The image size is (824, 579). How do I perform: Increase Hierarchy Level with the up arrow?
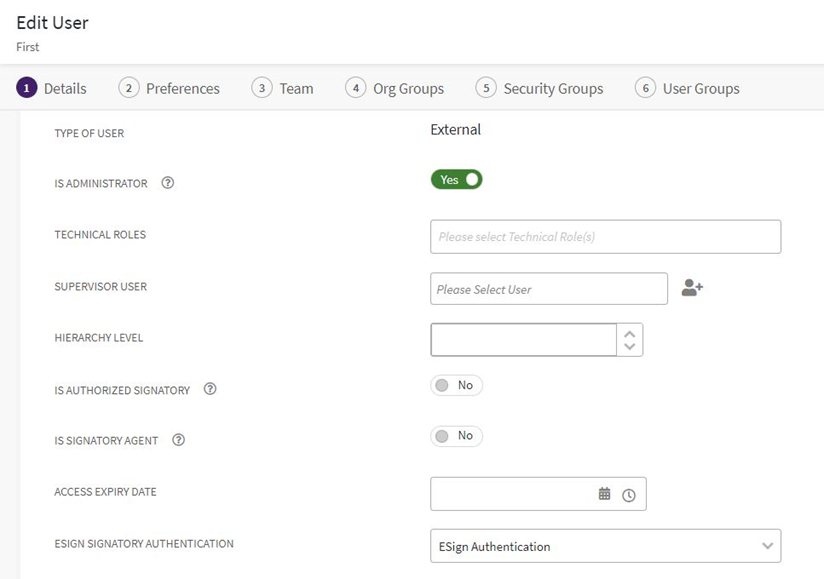[x=629, y=333]
